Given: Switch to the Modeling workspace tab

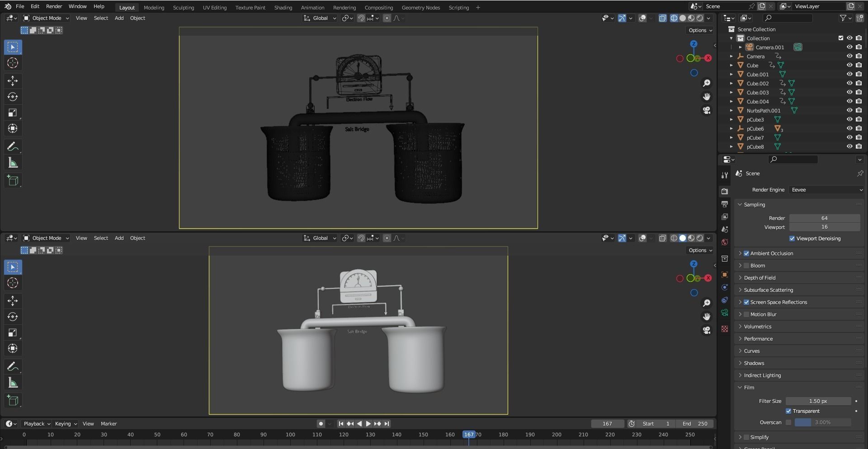Looking at the screenshot, I should tap(154, 8).
